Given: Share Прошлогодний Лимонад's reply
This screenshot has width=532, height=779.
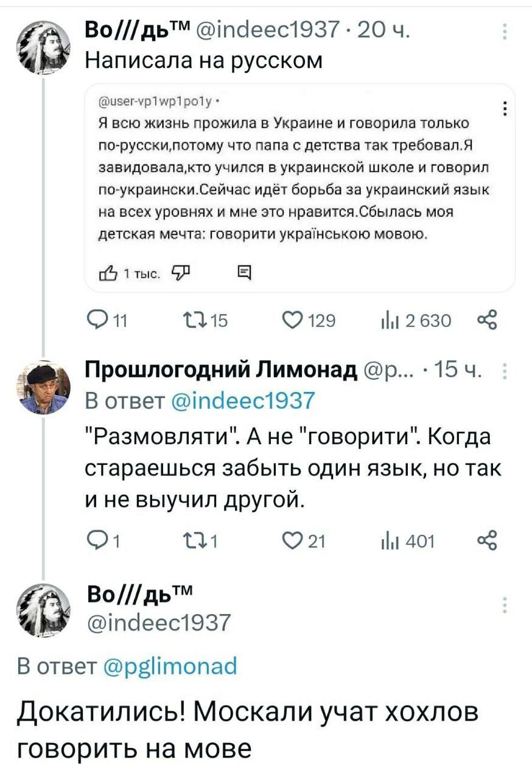Looking at the screenshot, I should click(488, 539).
